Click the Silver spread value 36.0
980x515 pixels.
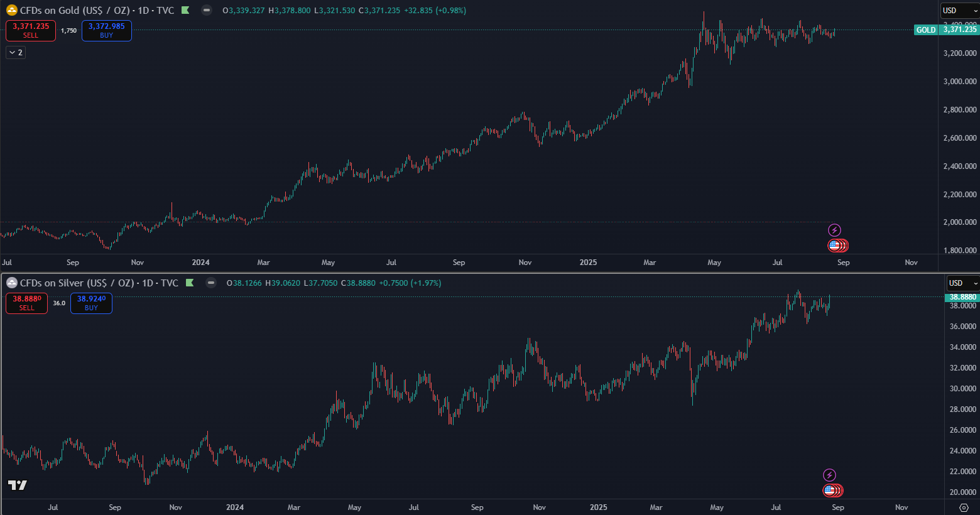coord(59,303)
